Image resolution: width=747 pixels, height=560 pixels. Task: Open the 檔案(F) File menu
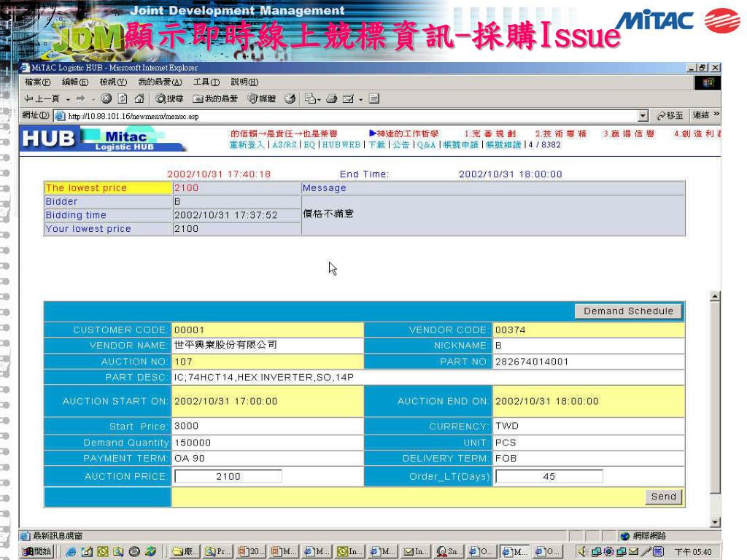[37, 82]
